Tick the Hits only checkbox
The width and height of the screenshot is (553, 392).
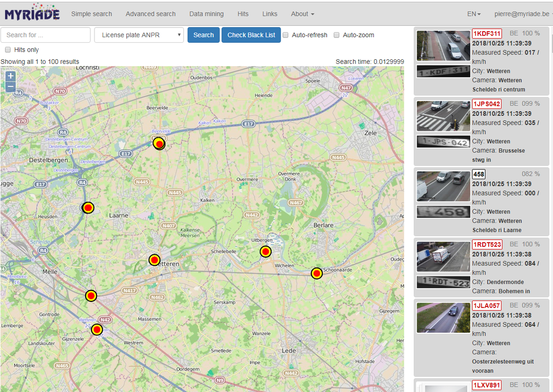coord(8,50)
